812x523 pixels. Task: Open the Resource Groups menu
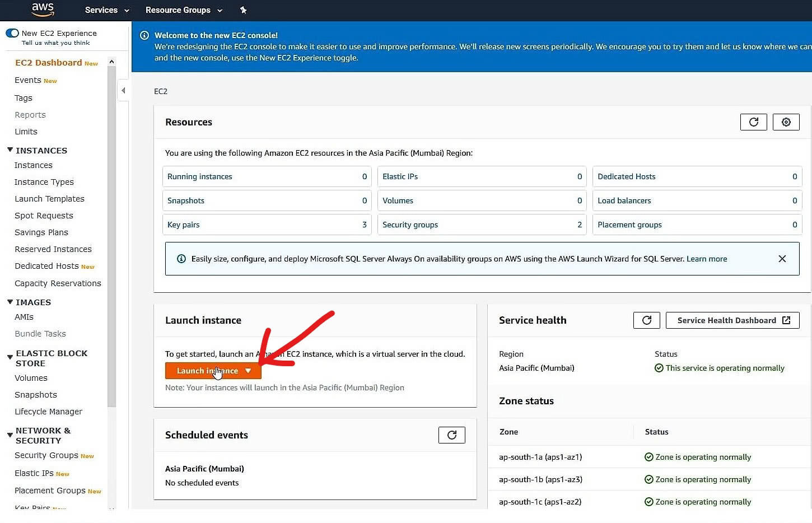point(184,10)
